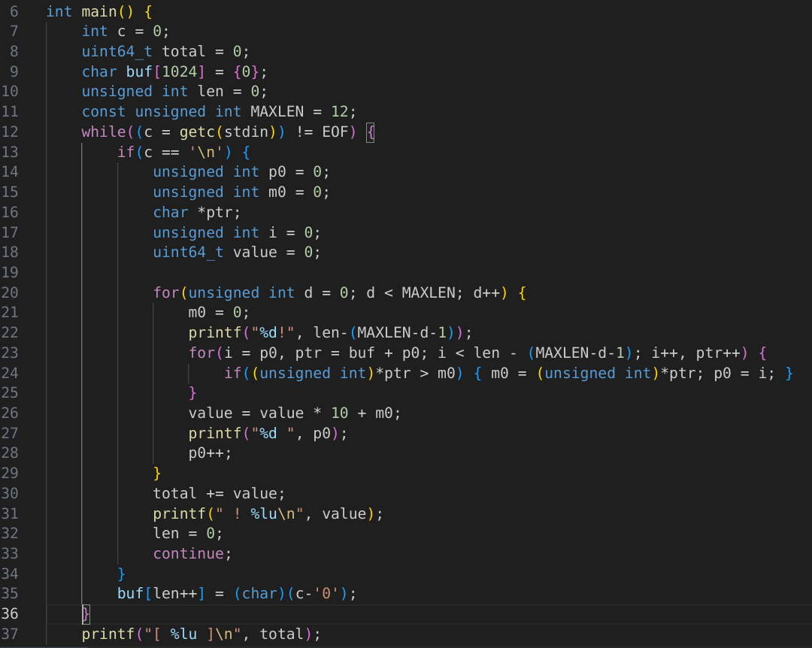Place cursor on the main function name
This screenshot has width=812, height=648.
tap(98, 11)
